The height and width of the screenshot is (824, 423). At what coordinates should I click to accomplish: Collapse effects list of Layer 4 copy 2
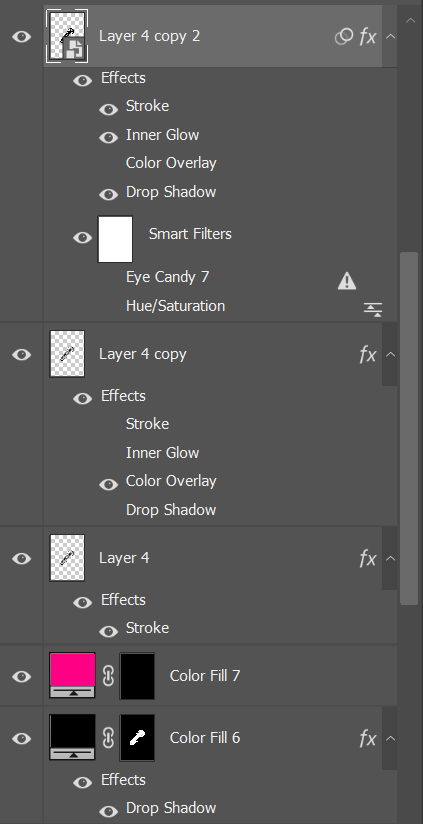pos(390,37)
